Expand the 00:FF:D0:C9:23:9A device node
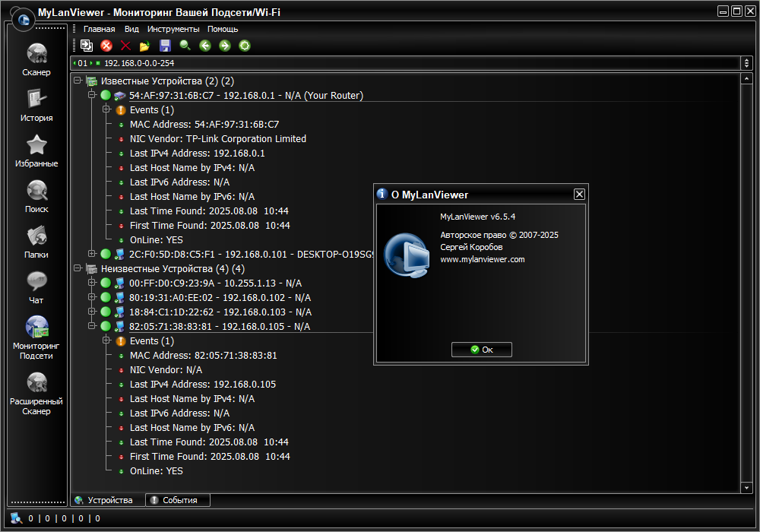Screen dimensions: 760x532 click(x=92, y=283)
